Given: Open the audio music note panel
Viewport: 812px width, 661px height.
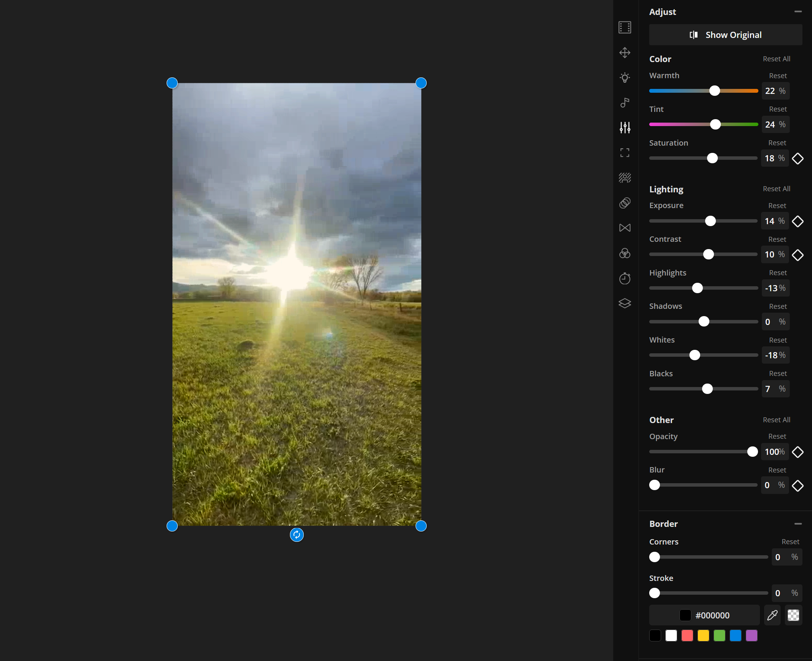Looking at the screenshot, I should pos(625,102).
